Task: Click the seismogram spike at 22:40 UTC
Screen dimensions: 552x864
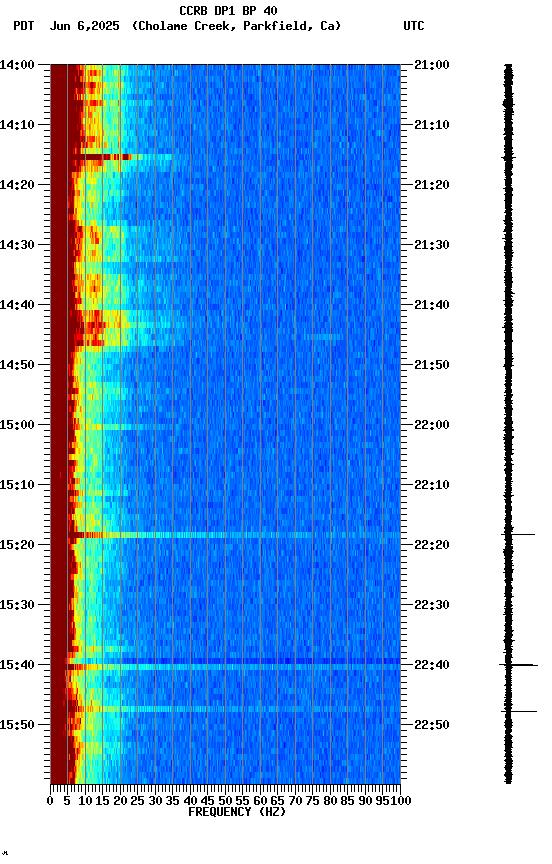Action: pos(518,665)
